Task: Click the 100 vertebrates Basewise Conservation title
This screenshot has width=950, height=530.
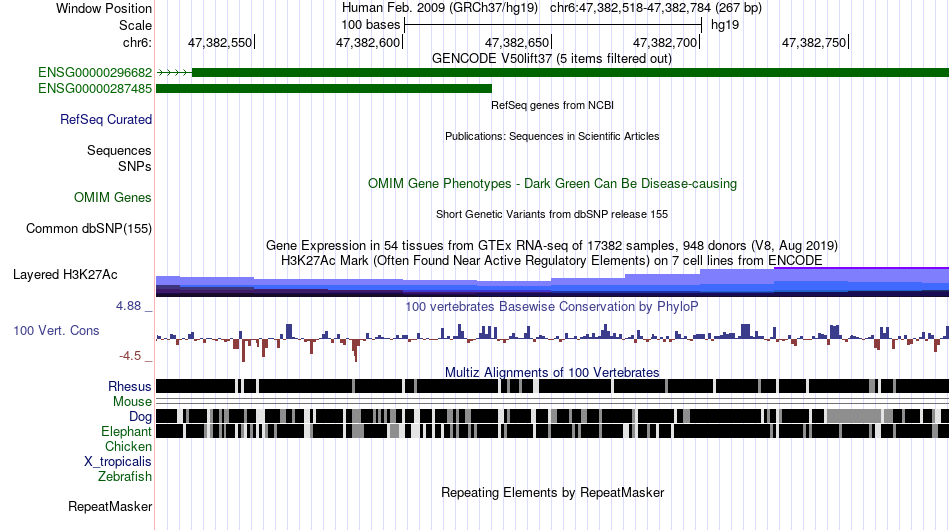Action: tap(552, 306)
